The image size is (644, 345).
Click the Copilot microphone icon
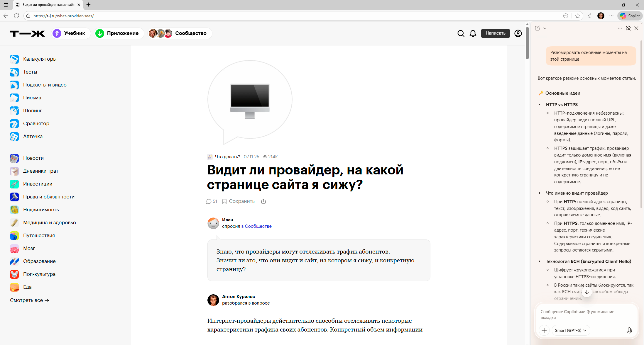click(629, 330)
